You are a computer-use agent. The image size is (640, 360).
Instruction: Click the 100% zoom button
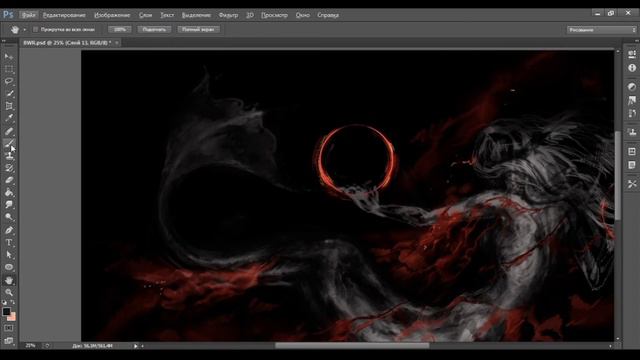click(x=120, y=29)
